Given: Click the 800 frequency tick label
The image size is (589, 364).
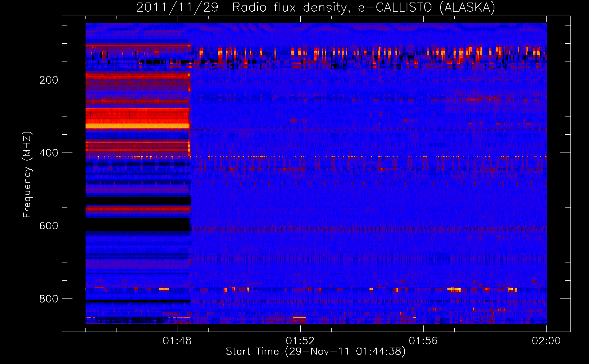Looking at the screenshot, I should [x=49, y=299].
